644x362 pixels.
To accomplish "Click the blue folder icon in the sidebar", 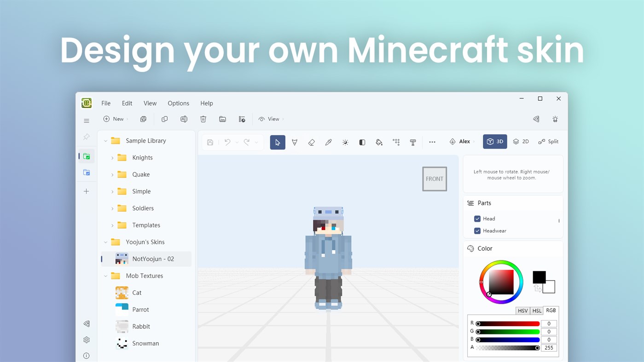I will coord(87,172).
